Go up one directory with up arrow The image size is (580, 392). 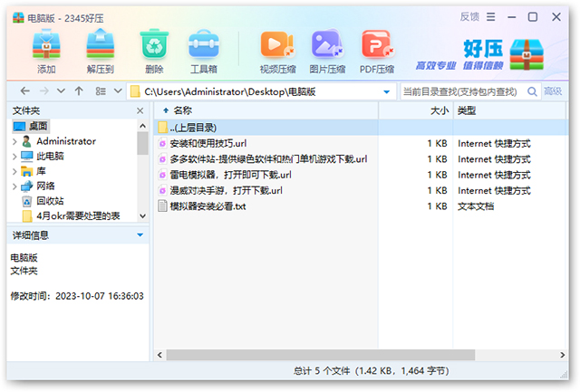click(79, 91)
